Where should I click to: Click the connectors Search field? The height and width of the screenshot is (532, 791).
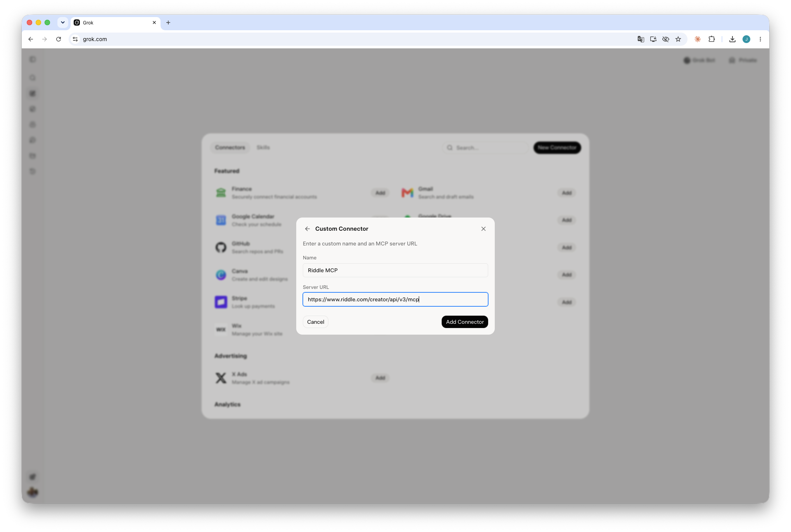coord(485,148)
